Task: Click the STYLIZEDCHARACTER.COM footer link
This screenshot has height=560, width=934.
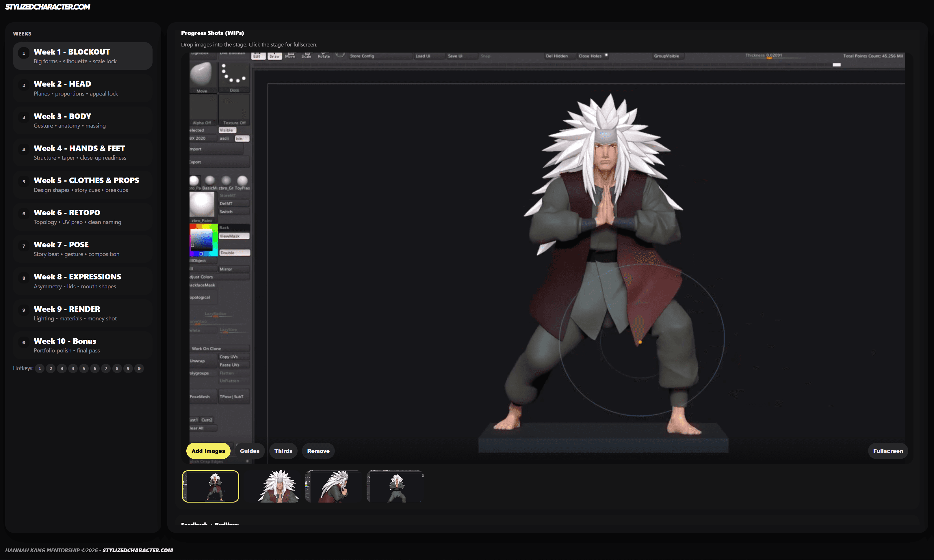Action: pos(138,550)
